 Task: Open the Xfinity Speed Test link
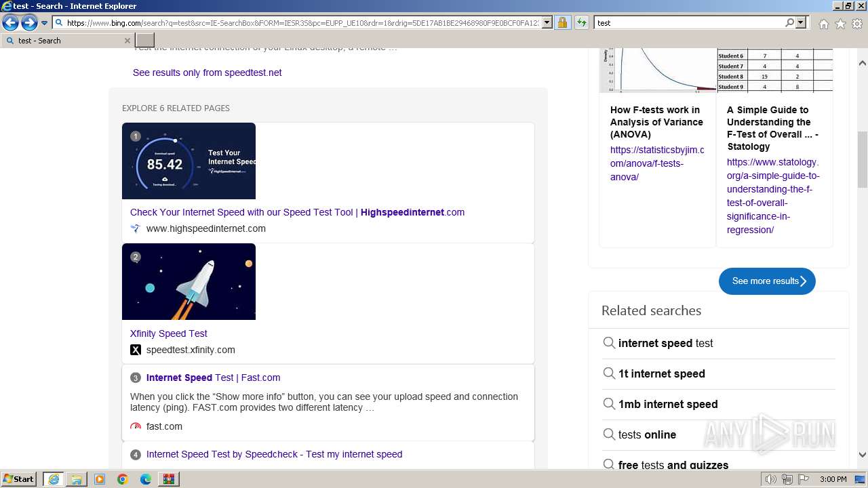point(169,333)
